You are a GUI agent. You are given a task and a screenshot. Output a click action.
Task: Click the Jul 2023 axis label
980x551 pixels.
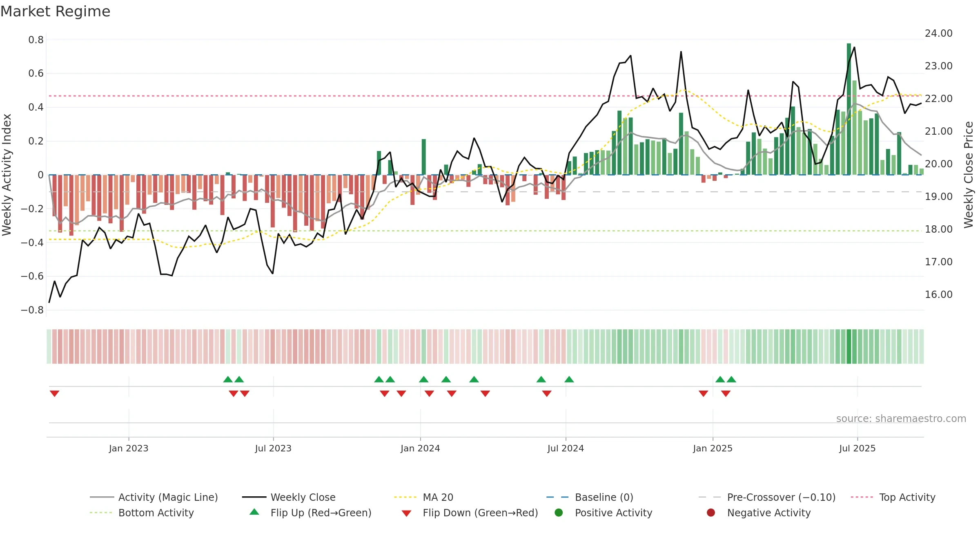point(273,448)
